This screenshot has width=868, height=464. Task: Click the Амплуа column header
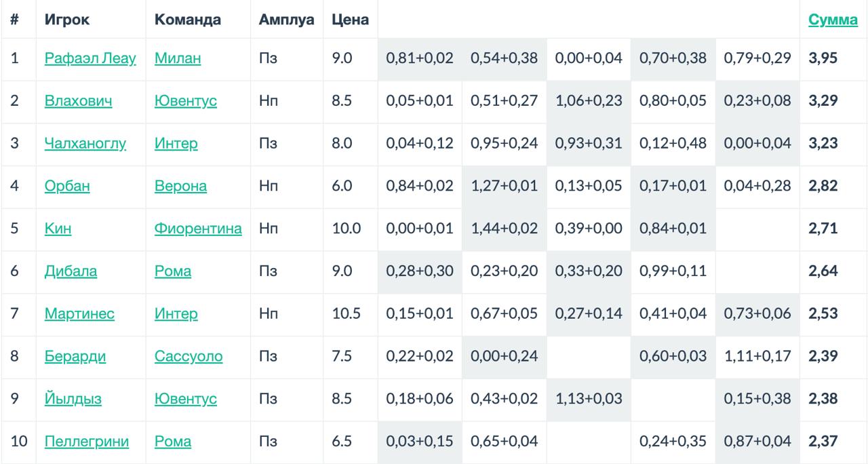click(x=286, y=20)
